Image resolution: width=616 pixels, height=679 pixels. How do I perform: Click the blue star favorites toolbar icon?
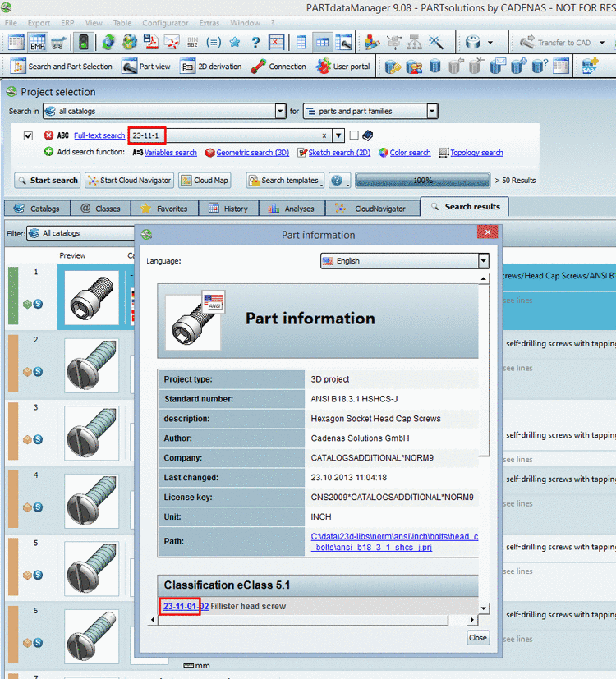pyautogui.click(x=235, y=43)
